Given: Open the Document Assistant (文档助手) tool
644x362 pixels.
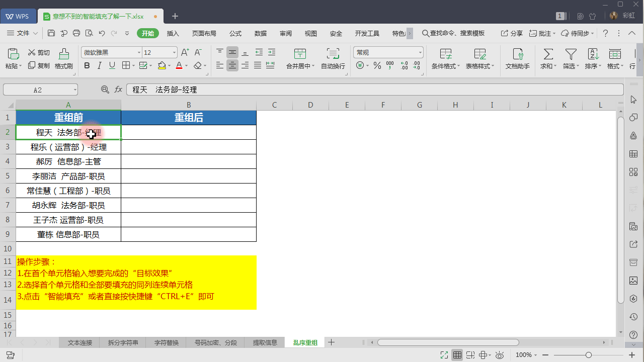Looking at the screenshot, I should [x=517, y=54].
